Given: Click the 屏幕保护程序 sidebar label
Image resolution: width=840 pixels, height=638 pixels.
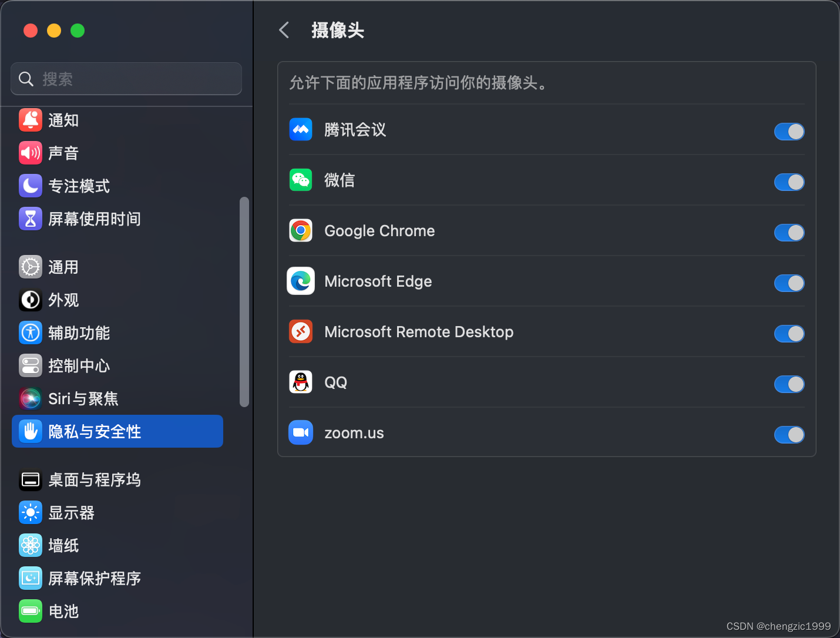Looking at the screenshot, I should [95, 579].
